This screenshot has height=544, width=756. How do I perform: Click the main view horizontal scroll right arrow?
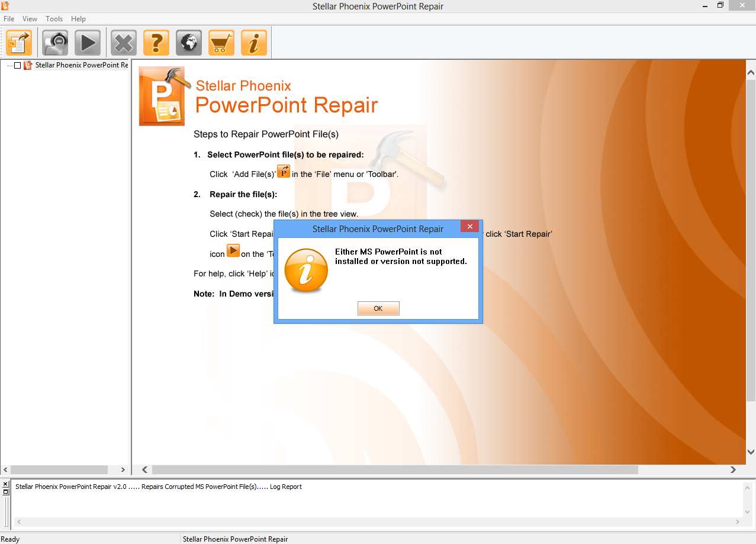tap(733, 469)
